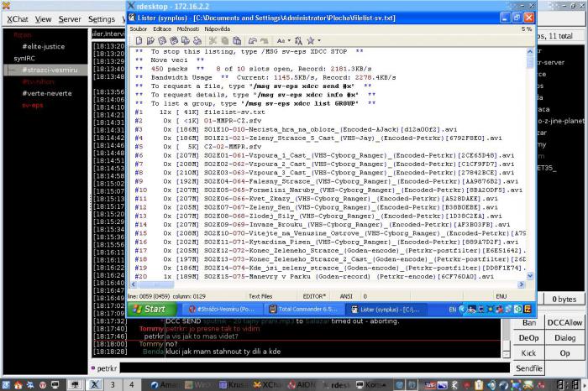Select sv-eps query in XChat tree
588x391 pixels.
(x=33, y=105)
